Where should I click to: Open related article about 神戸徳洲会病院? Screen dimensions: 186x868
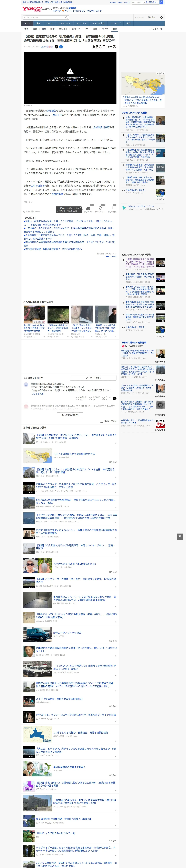pos(53,249)
